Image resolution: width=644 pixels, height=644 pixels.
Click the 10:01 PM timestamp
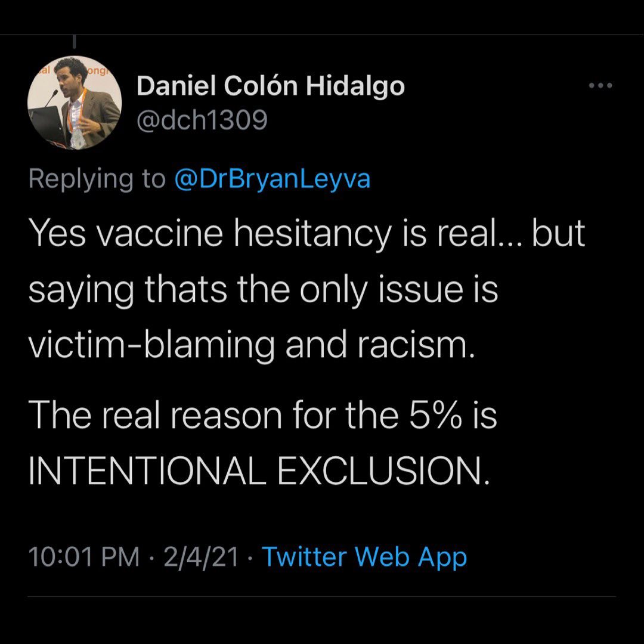point(83,557)
